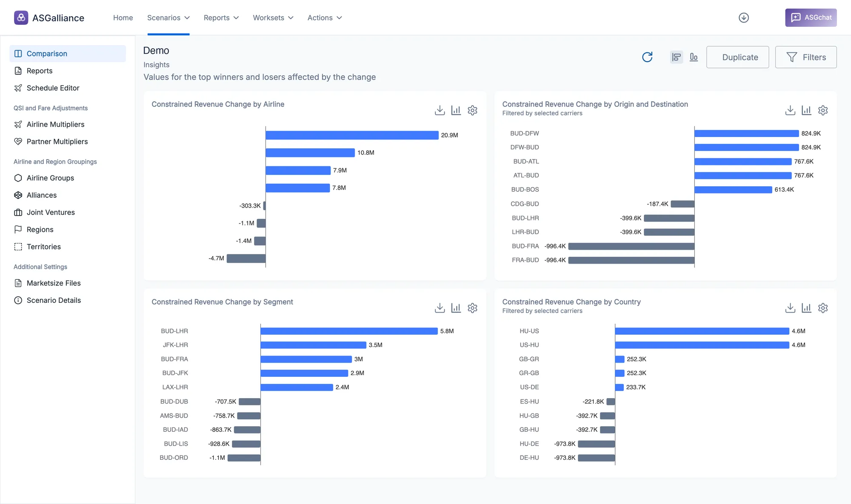The height and width of the screenshot is (504, 851).
Task: Open the Filters button
Action: (805, 57)
